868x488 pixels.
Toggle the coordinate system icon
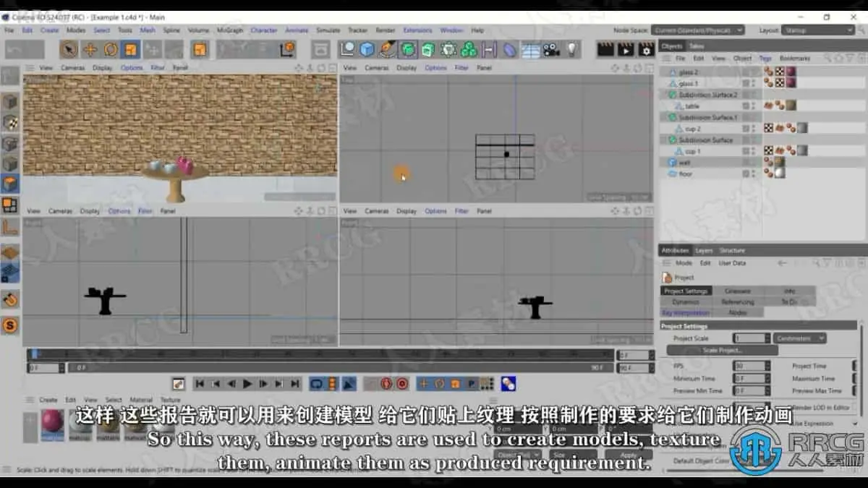coord(287,49)
